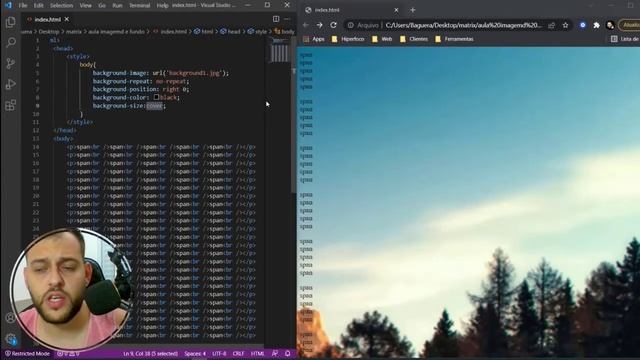Expand the html breadcrumb item

click(204, 31)
